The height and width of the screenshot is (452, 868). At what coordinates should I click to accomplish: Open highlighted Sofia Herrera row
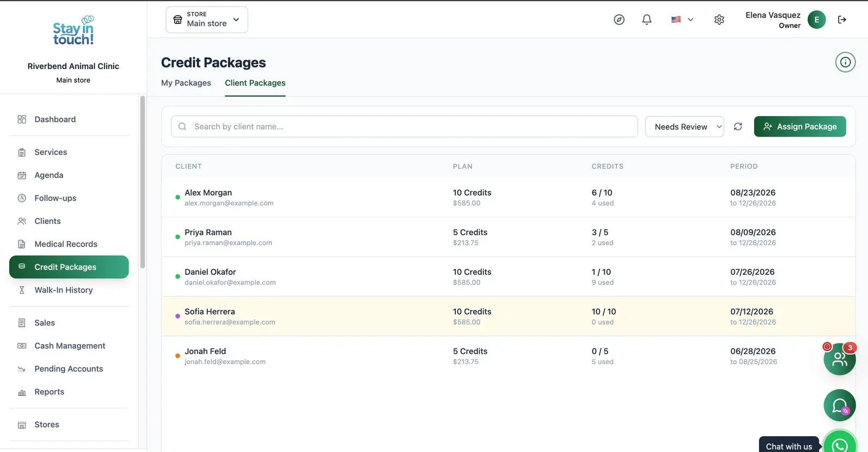pos(508,316)
